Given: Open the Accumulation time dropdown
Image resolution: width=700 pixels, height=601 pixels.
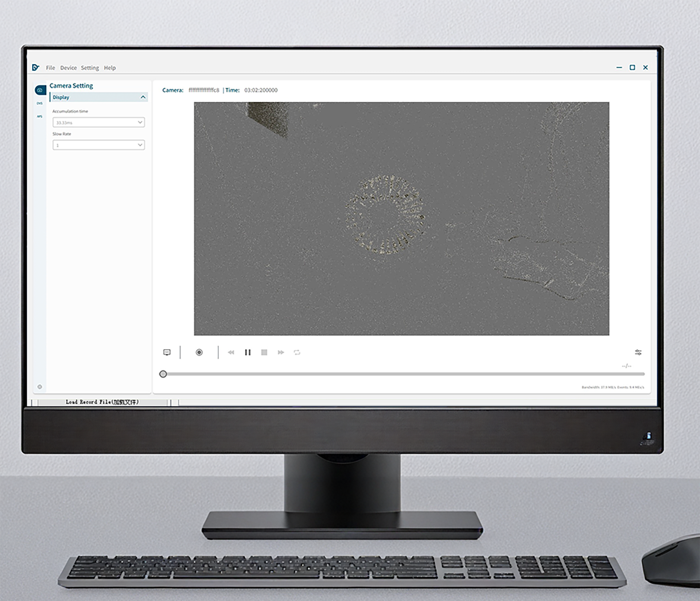Looking at the screenshot, I should (98, 123).
